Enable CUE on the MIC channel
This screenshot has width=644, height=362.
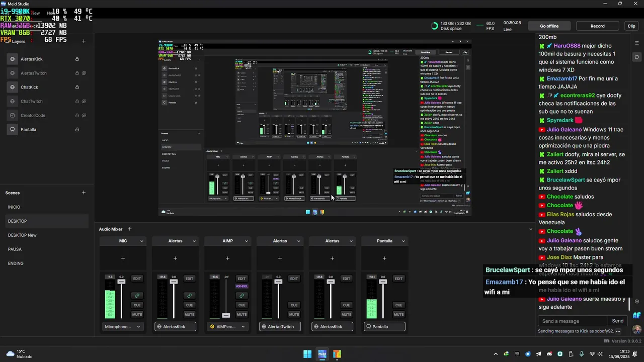137,305
